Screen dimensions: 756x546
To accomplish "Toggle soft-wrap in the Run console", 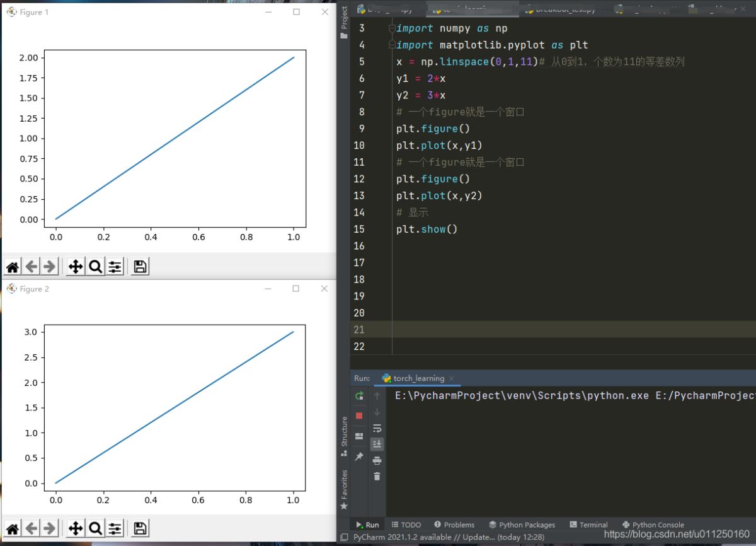I will click(x=377, y=428).
